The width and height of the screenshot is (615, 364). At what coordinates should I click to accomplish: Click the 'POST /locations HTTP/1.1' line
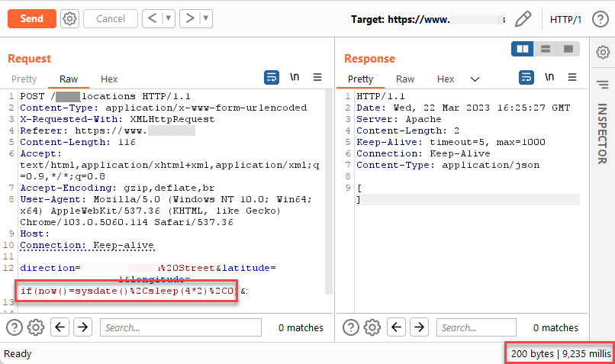105,96
